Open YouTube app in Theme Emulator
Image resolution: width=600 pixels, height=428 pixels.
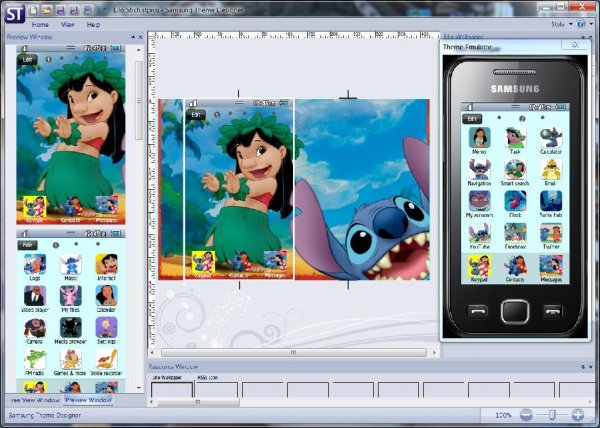(479, 236)
